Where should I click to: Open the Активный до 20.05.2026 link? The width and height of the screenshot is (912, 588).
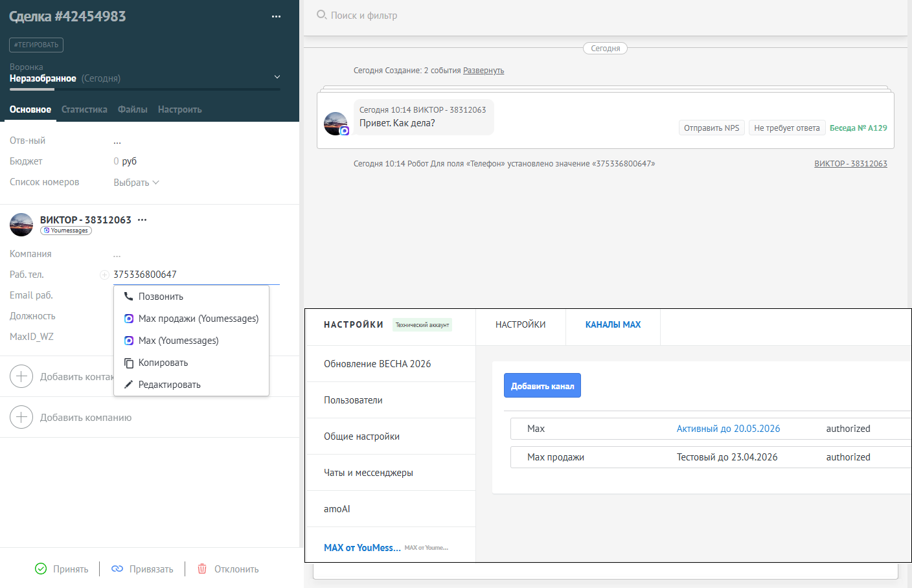tap(728, 429)
